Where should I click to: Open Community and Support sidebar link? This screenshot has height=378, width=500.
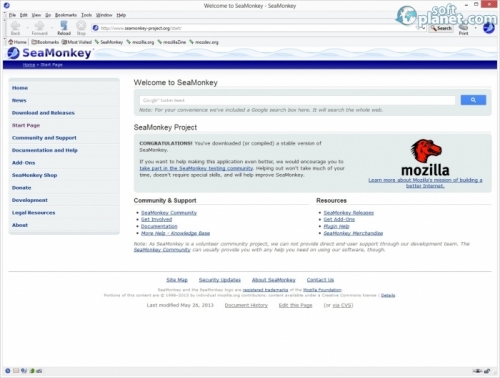pos(44,138)
